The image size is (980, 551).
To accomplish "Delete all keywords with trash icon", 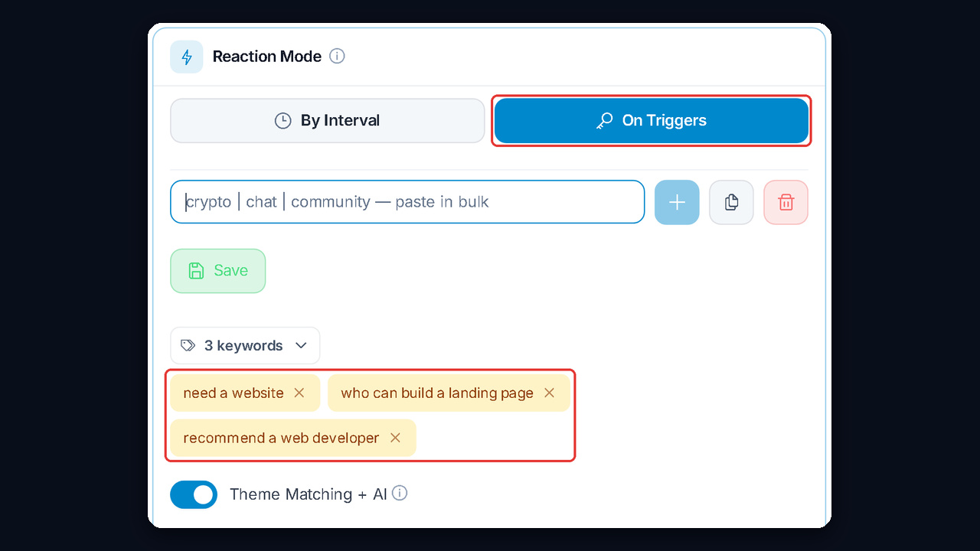I will point(786,202).
